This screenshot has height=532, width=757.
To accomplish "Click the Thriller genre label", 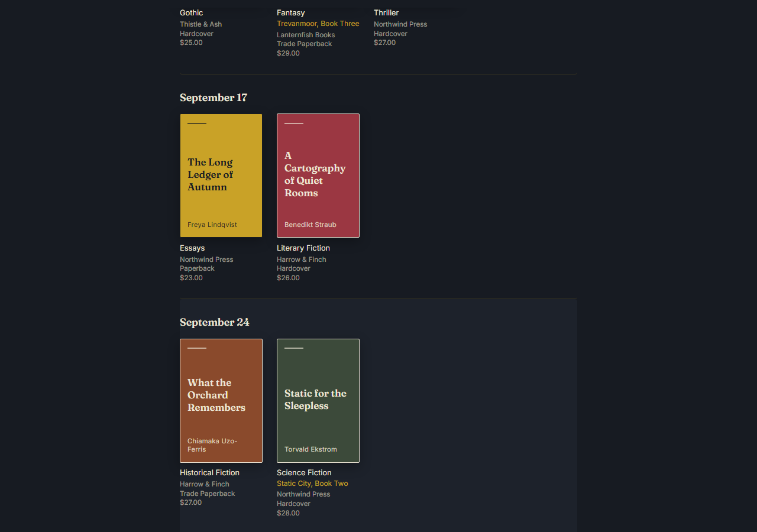I will [x=386, y=13].
